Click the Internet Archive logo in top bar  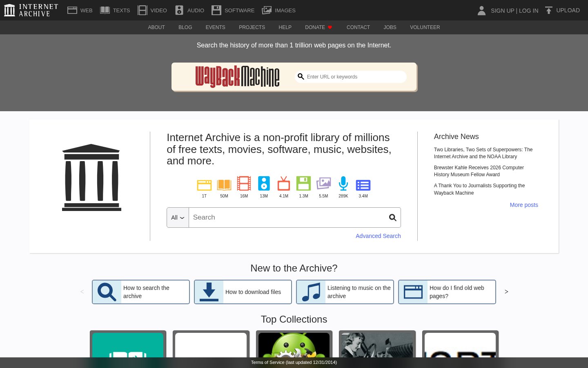coord(31,10)
